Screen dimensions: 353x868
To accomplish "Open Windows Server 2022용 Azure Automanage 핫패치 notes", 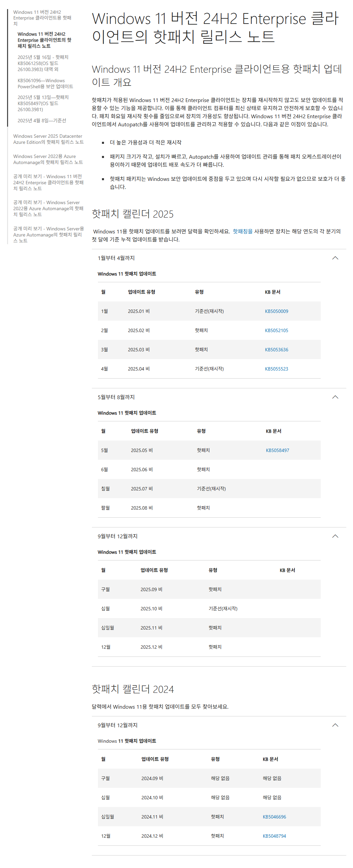I will (x=48, y=159).
